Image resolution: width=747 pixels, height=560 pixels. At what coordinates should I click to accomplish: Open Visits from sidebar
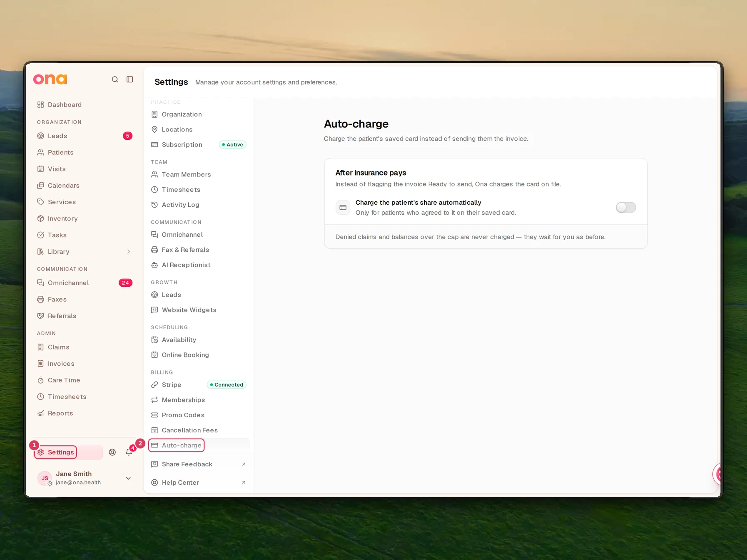pos(85,169)
